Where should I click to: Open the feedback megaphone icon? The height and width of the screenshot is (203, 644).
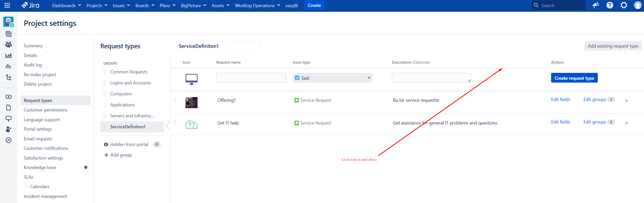point(596,5)
